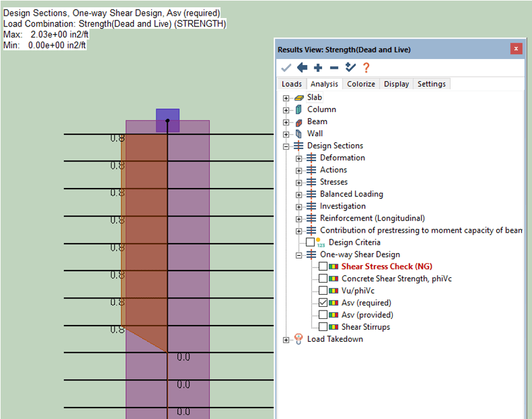The width and height of the screenshot is (532, 419).
Task: Expand the Column tree node
Action: (286, 110)
